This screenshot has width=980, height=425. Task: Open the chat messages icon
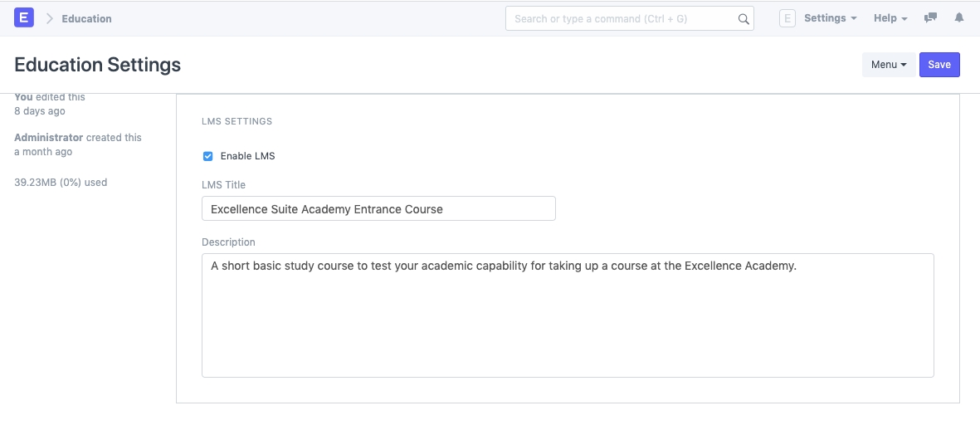pyautogui.click(x=931, y=18)
